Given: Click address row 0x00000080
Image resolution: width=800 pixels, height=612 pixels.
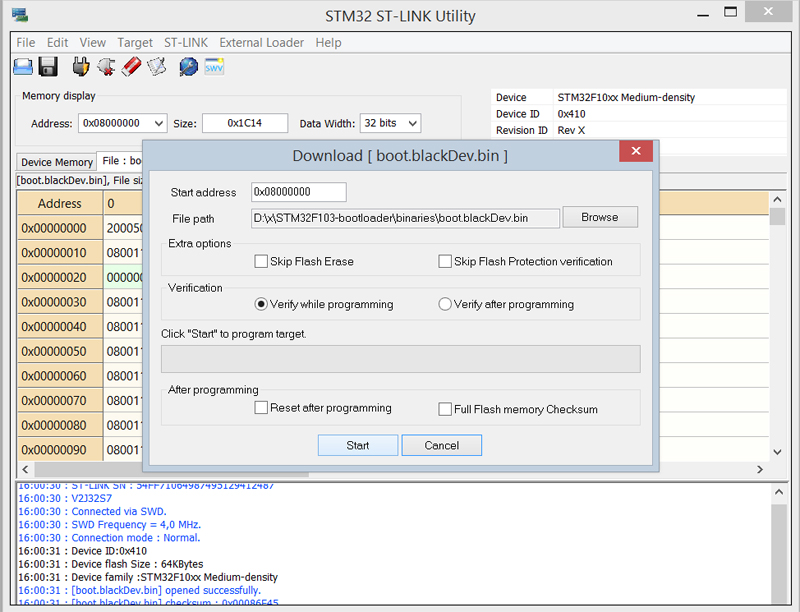Looking at the screenshot, I should pos(60,425).
